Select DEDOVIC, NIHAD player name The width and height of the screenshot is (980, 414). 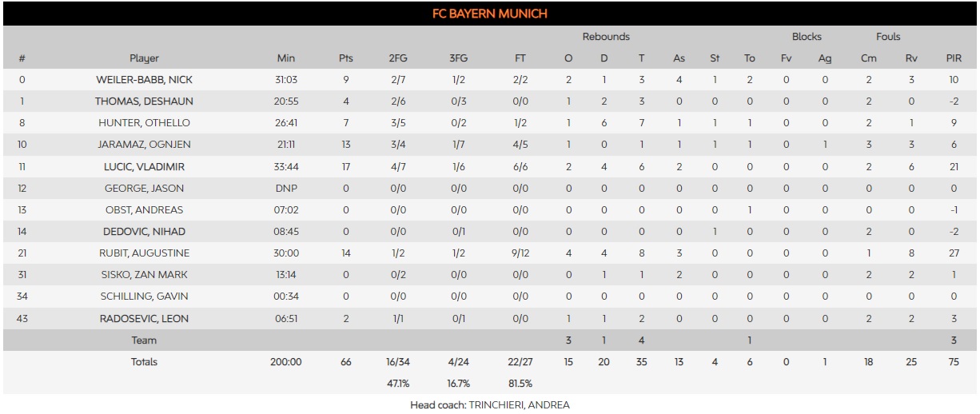144,232
